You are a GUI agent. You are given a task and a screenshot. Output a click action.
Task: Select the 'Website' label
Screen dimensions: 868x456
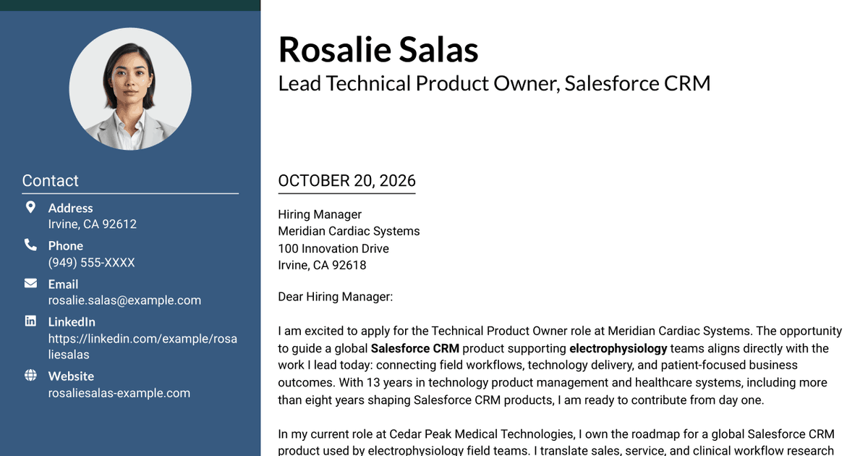point(71,376)
